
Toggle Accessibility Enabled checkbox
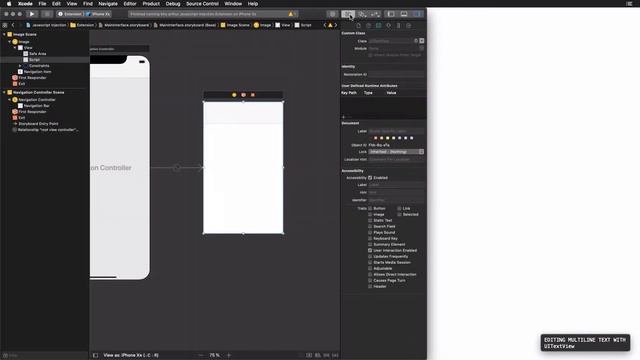370,178
